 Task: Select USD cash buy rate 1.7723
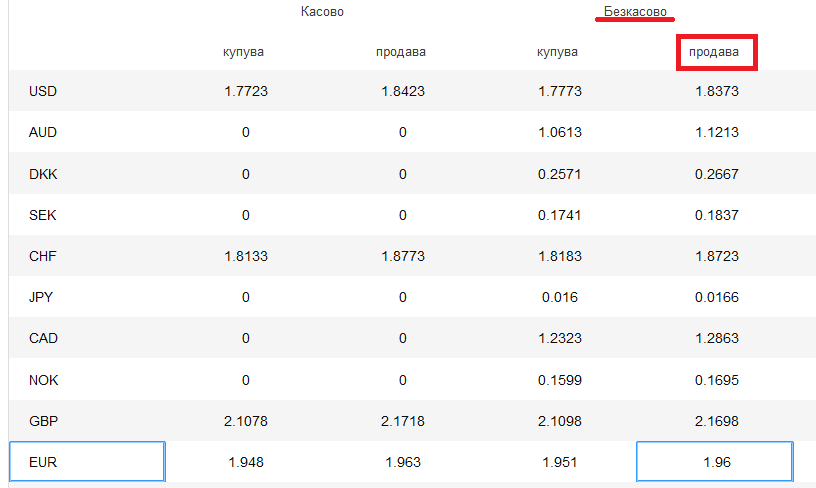[x=246, y=91]
